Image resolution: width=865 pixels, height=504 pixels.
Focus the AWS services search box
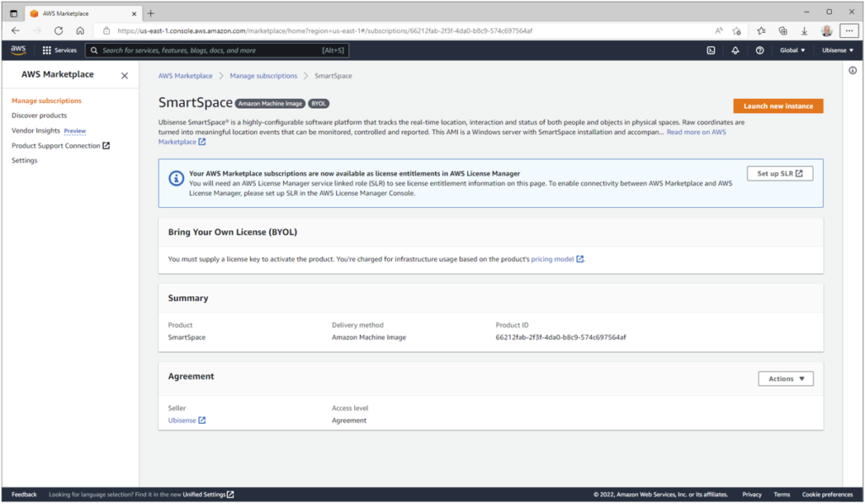click(x=217, y=50)
